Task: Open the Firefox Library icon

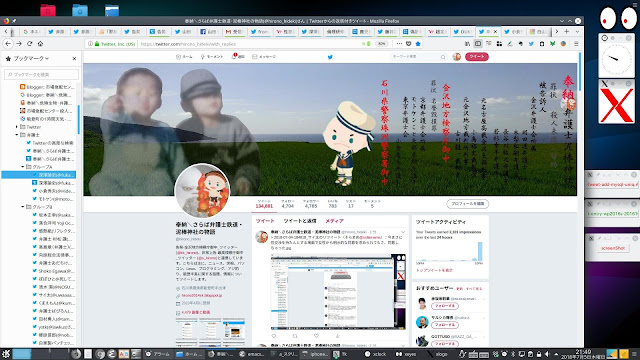Action: [467, 44]
